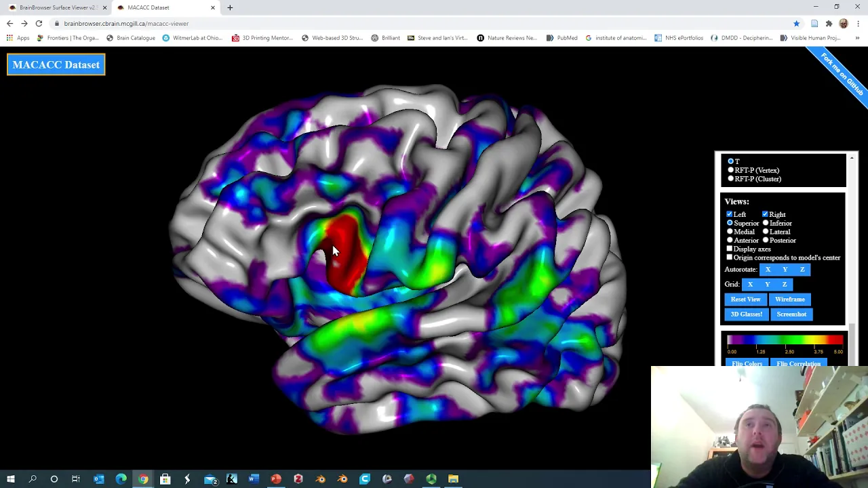Select the T statistic radio button

(x=730, y=161)
